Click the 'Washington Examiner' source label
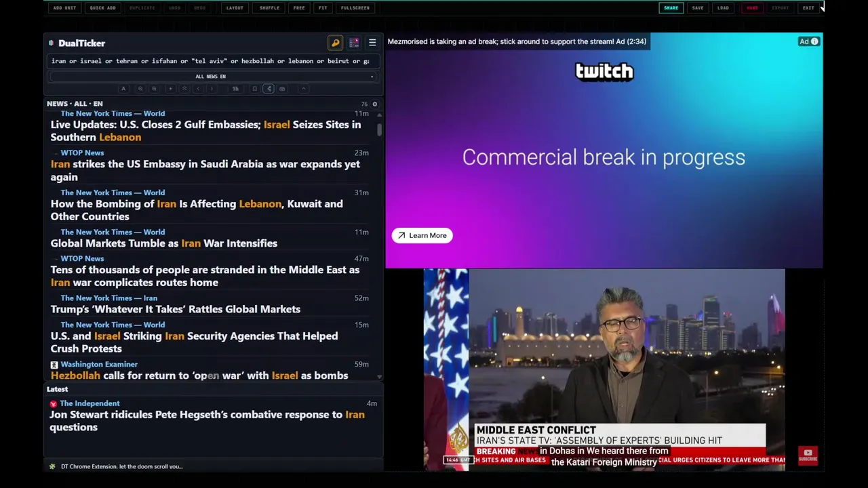Screen dimensions: 868x488 pyautogui.click(x=99, y=365)
